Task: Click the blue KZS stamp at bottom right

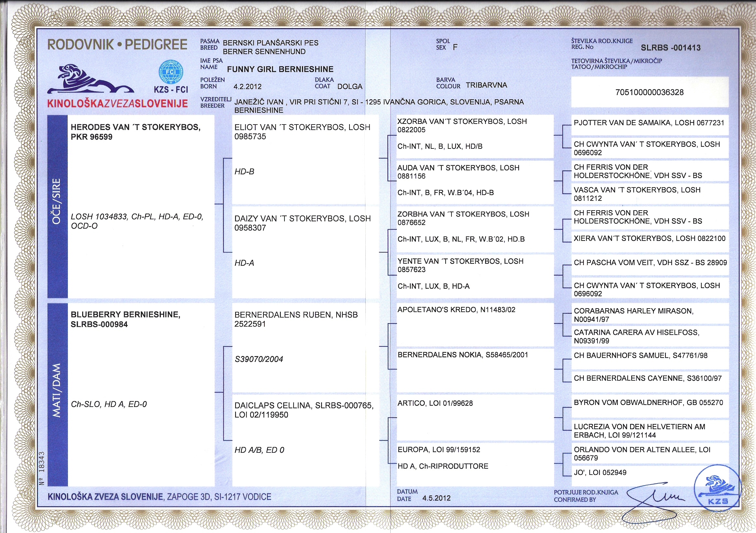Action: tap(718, 489)
